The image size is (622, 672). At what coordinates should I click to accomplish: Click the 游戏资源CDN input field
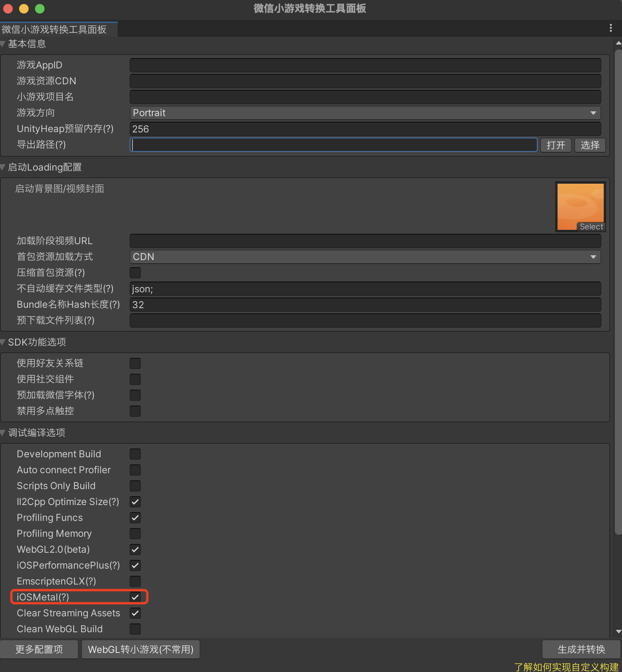click(365, 81)
